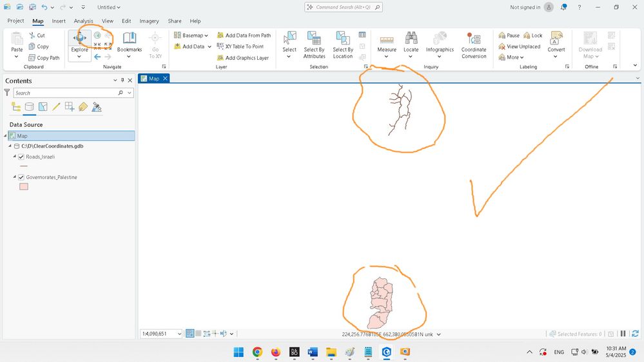This screenshot has height=362, width=644.
Task: Click the Governorates_Palestine pink symbol swatch
Action: coord(24,186)
